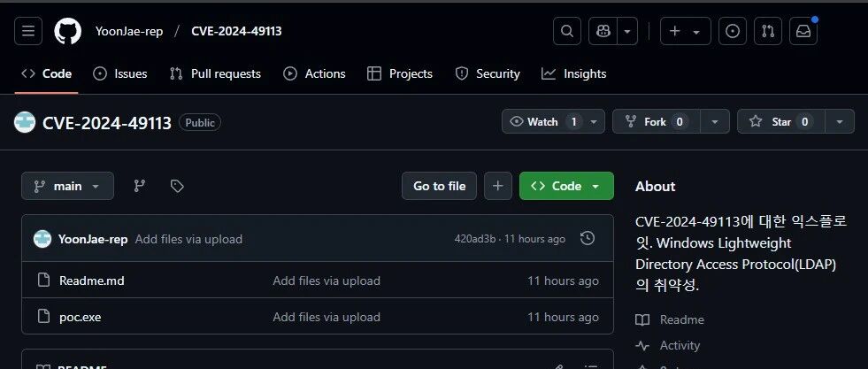Open the hamburger navigation menu
The width and height of the screenshot is (868, 369).
click(x=28, y=31)
